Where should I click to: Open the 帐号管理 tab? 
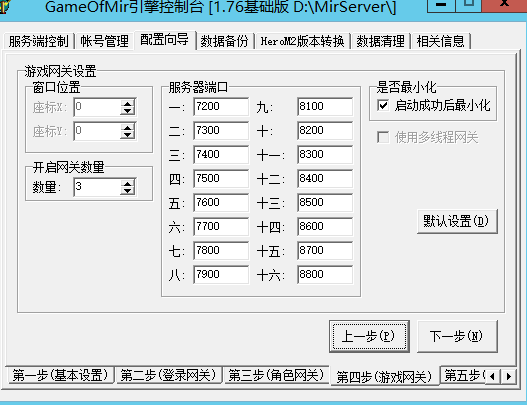105,41
